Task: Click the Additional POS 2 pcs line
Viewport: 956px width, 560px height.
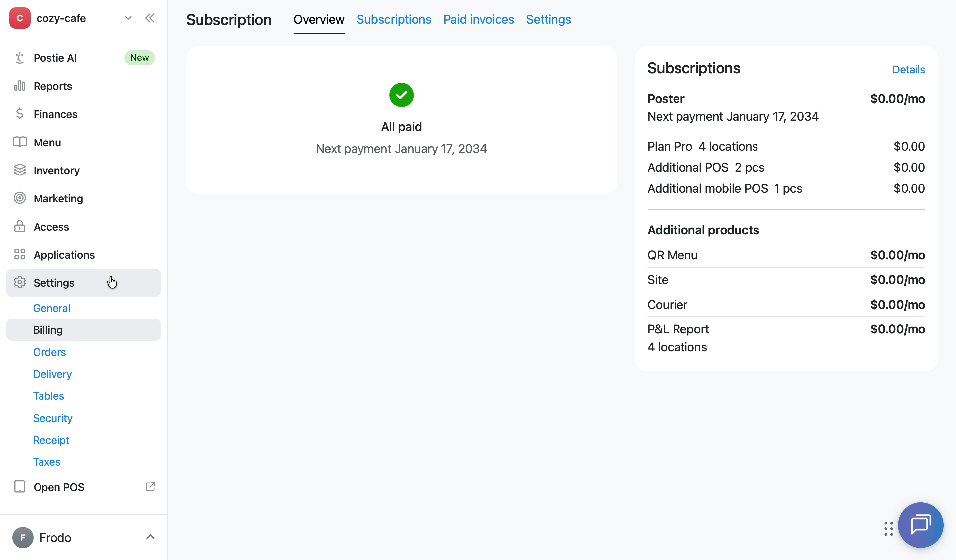Action: click(x=786, y=167)
